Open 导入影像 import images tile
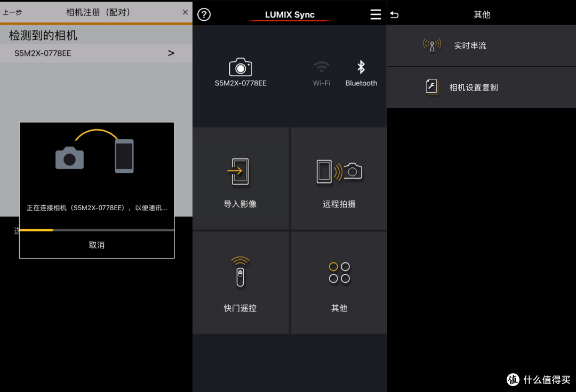The height and width of the screenshot is (392, 576). pyautogui.click(x=241, y=179)
